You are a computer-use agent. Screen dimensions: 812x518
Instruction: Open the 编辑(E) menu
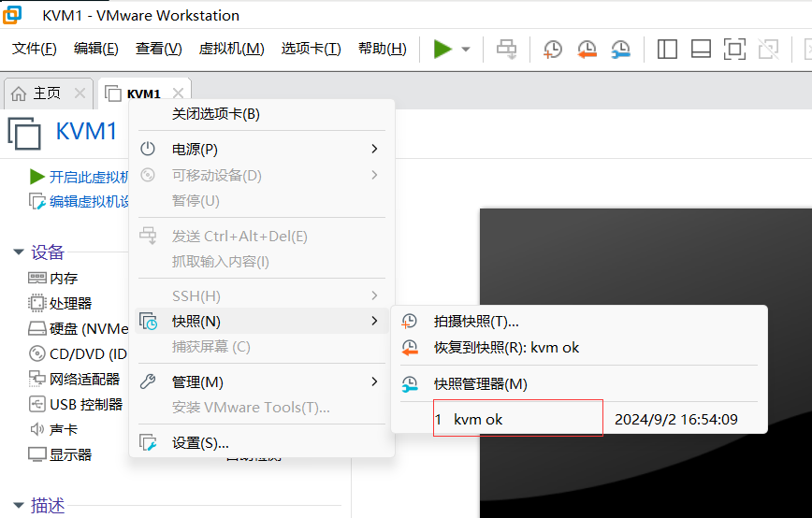click(95, 49)
